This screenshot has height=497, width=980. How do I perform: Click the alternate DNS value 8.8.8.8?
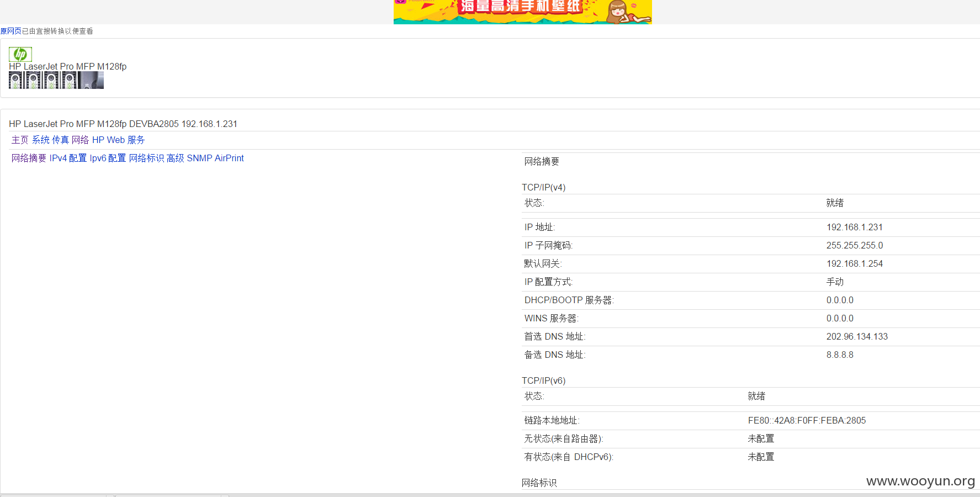tap(840, 355)
